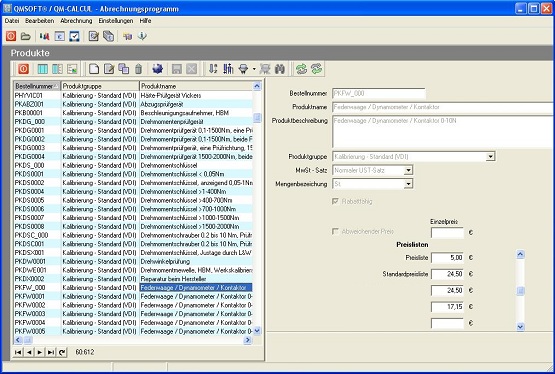Image resolution: width=555 pixels, height=374 pixels.
Task: Delete product with trash can icon
Action: click(x=138, y=69)
